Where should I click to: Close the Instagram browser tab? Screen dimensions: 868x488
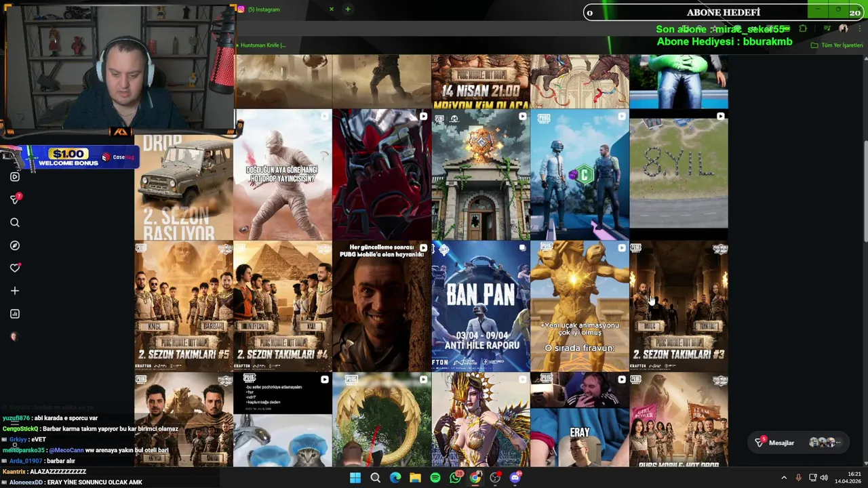click(332, 9)
